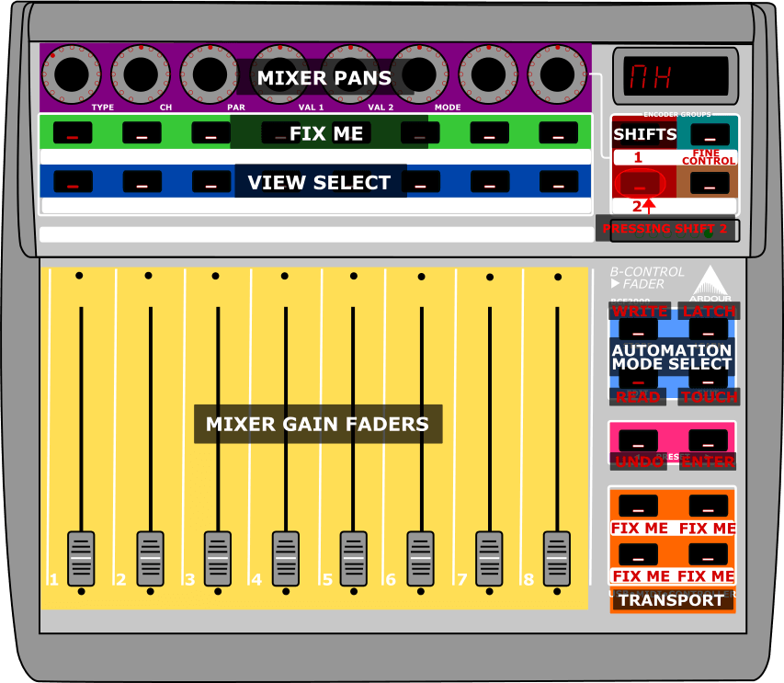
Task: Select view with third blue row button
Action: pos(211,181)
